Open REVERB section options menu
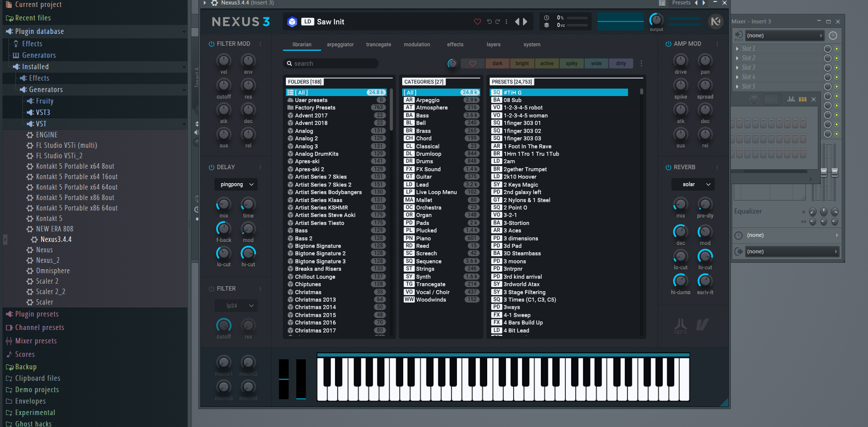This screenshot has width=868, height=427. tap(717, 167)
